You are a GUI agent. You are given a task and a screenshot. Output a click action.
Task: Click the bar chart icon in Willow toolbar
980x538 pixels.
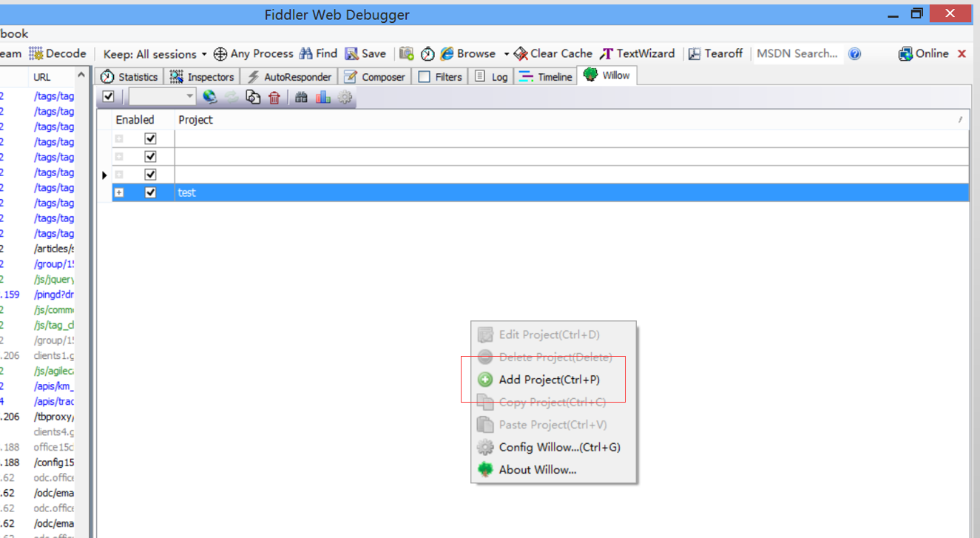tap(323, 96)
